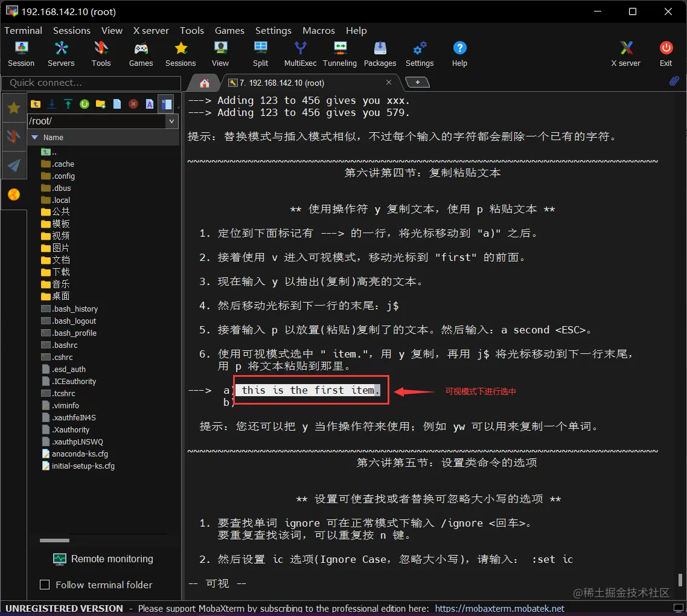Click the file list horizontal scrollbar
Screen dimensions: 687x616
coord(54,540)
